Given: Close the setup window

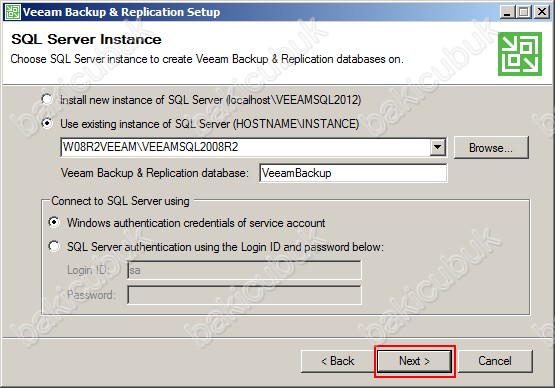Looking at the screenshot, I should 542,12.
